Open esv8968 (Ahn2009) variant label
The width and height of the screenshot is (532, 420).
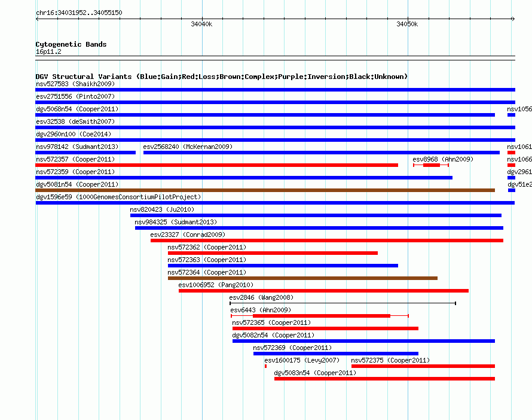click(443, 159)
